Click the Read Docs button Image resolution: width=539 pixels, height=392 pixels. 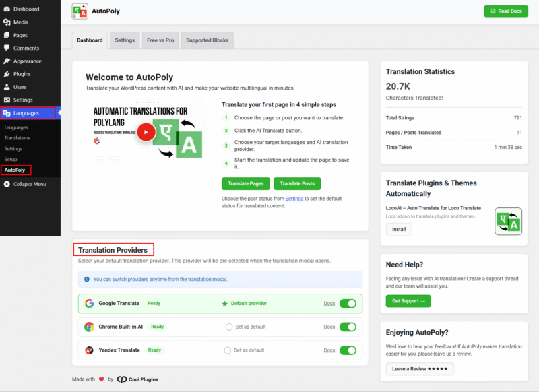coord(506,11)
